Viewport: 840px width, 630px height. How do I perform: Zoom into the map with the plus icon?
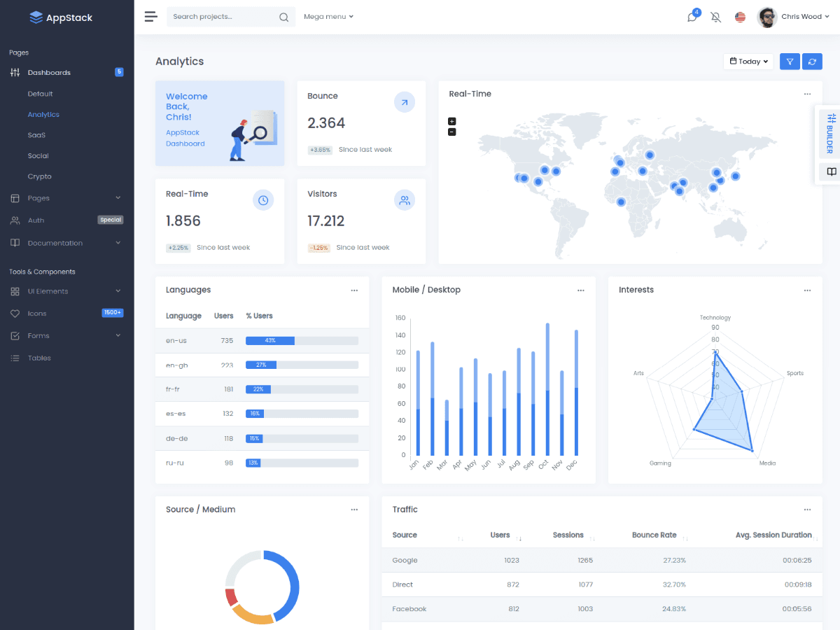point(452,120)
